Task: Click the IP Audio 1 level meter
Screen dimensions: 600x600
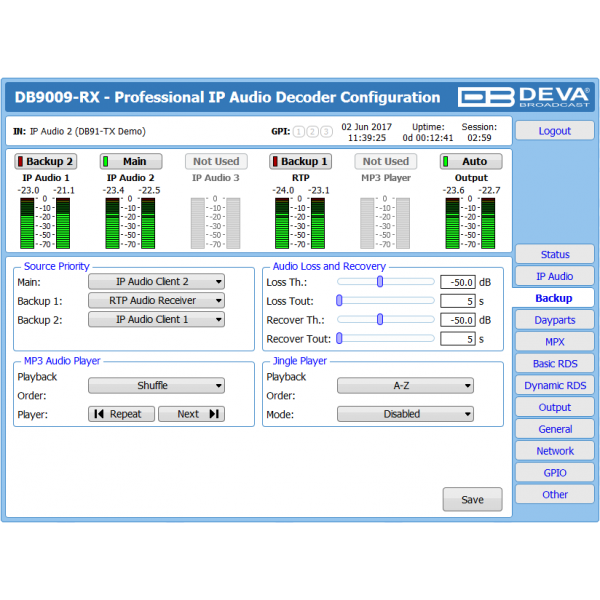Action: 45,223
